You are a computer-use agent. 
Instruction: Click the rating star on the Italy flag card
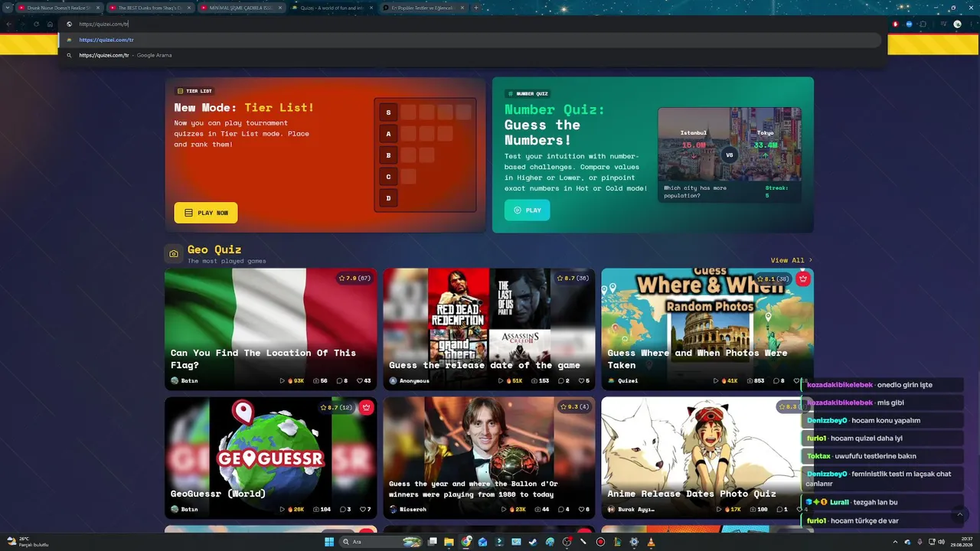pyautogui.click(x=341, y=279)
